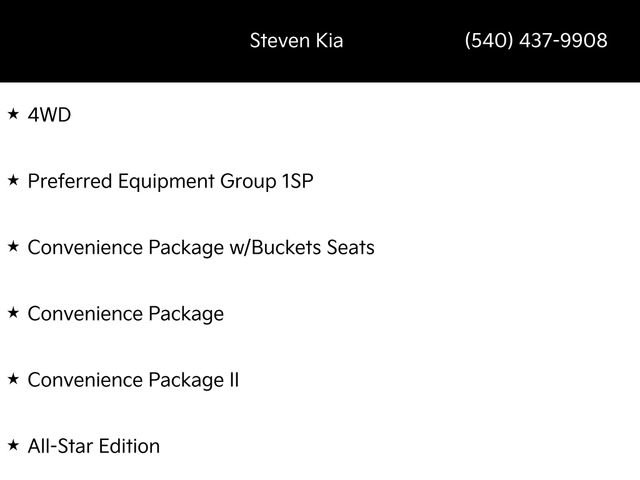Select star icon next to Convenience Package II
The image size is (640, 480).
point(13,379)
